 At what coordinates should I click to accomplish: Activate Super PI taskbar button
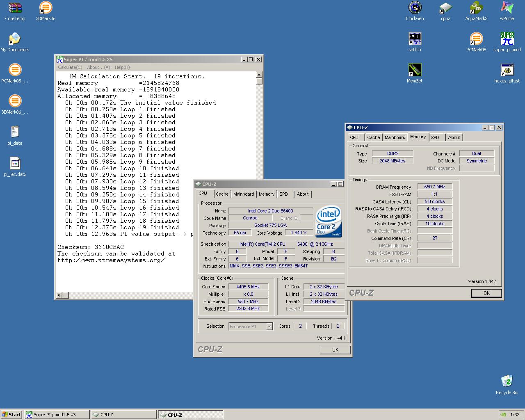click(57, 415)
